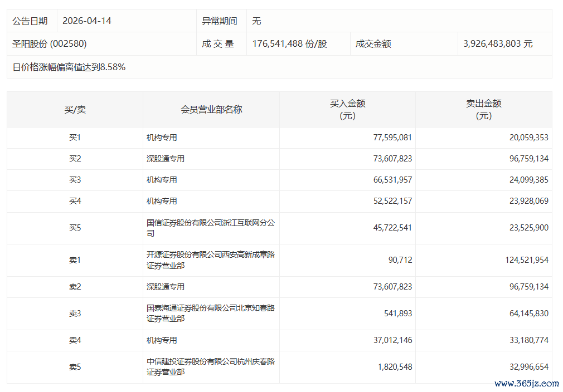Click buy amount 66,531,957
Screen dimensions: 563x392
[x=392, y=180]
